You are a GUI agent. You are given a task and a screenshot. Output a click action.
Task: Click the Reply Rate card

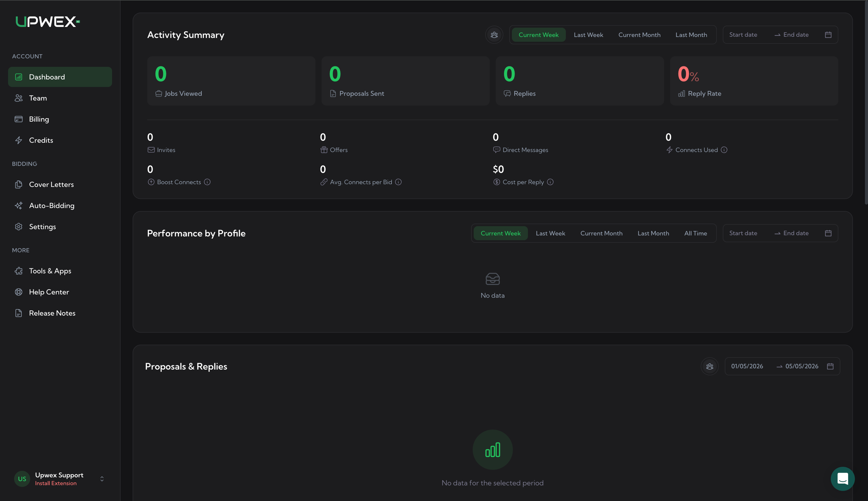point(754,81)
